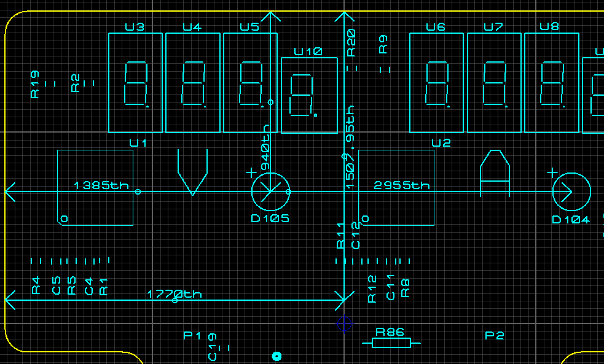This screenshot has height=364, width=604.
Task: Select the R5 label text
Action: [x=72, y=285]
